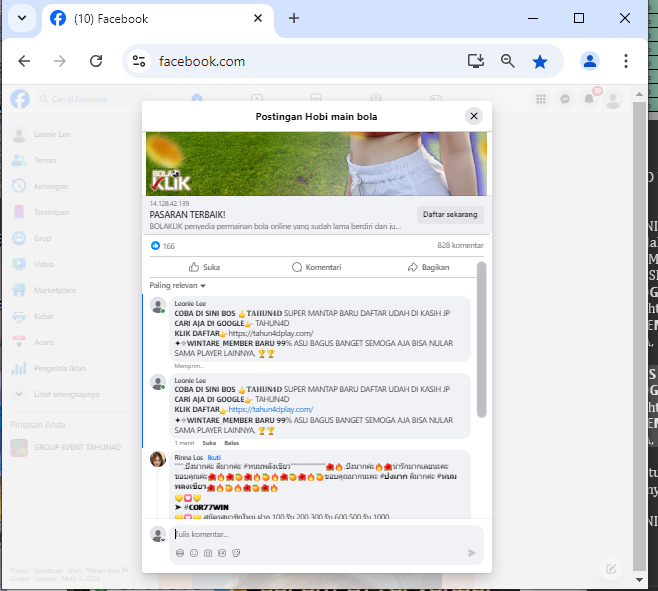Open the emoji picker in comment box

point(194,553)
